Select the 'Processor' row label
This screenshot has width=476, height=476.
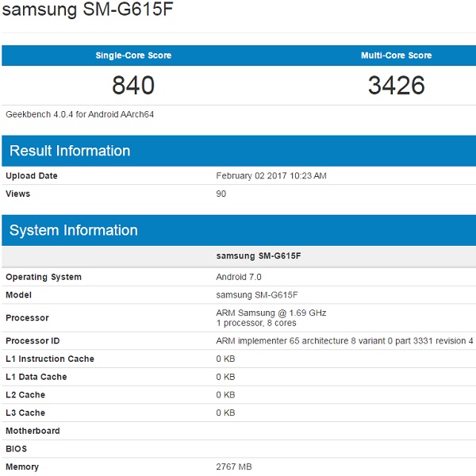tap(27, 318)
